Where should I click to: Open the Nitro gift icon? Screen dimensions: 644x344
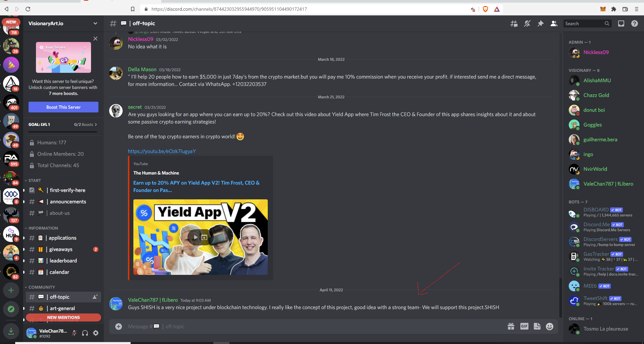(511, 327)
